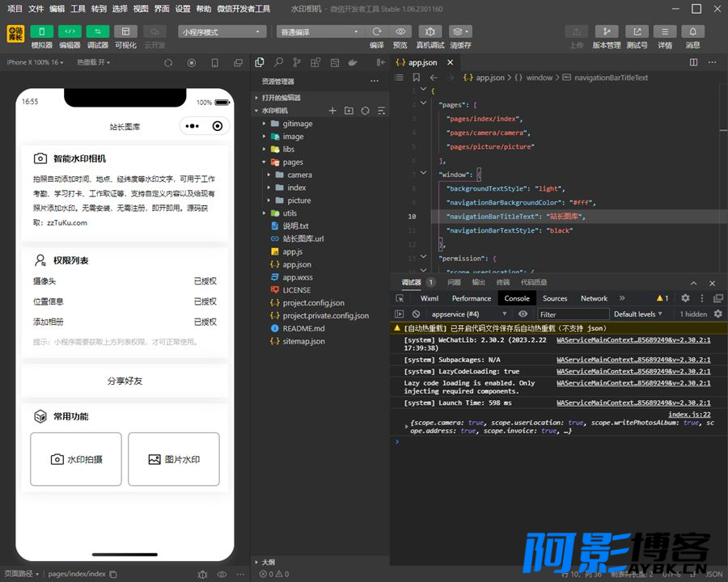Close the app.json editor tab
Viewport: 728px width, 582px height.
point(450,62)
